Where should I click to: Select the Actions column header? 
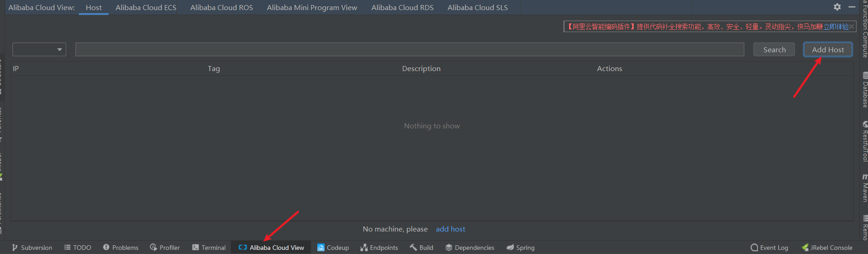tap(609, 68)
